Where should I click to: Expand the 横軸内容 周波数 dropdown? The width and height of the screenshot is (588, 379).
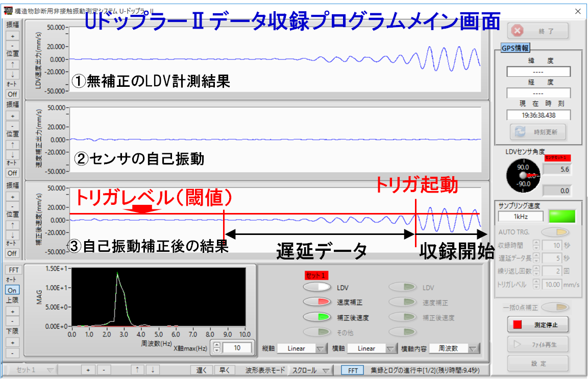point(454,348)
